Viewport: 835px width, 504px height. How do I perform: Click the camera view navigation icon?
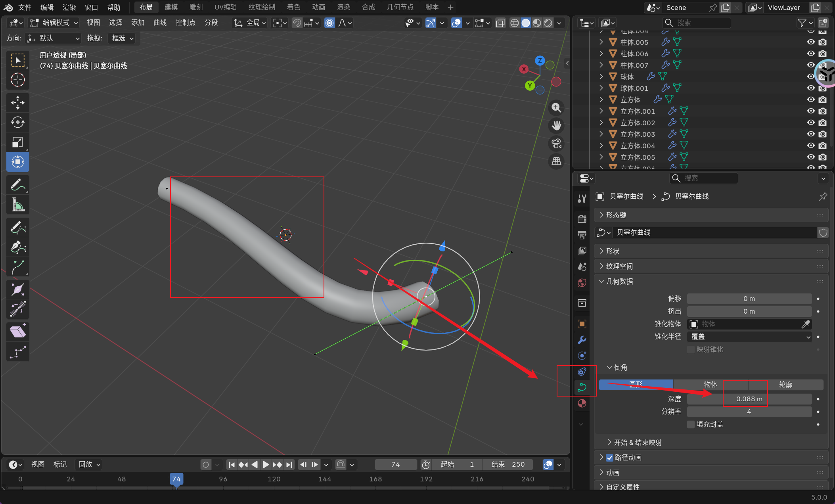(x=556, y=144)
